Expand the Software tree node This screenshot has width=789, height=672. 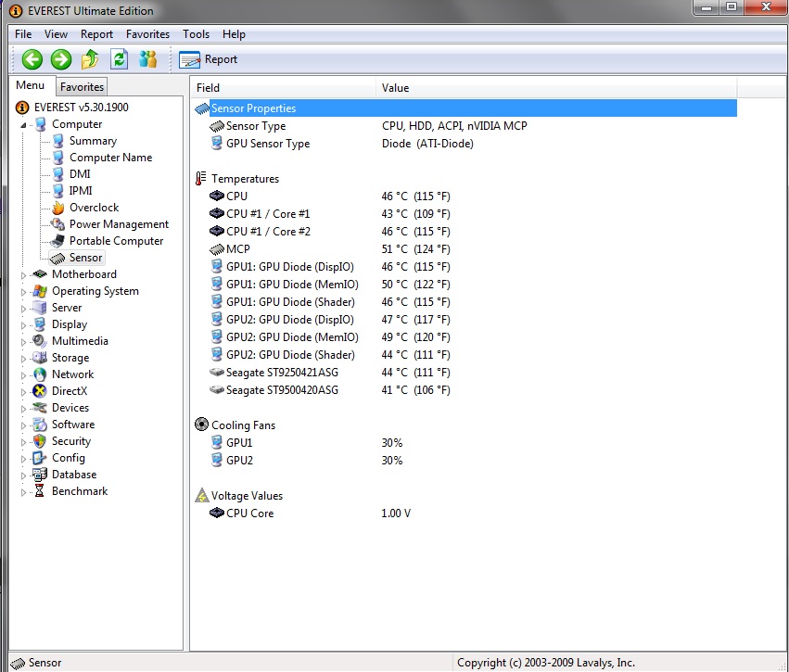pos(23,425)
